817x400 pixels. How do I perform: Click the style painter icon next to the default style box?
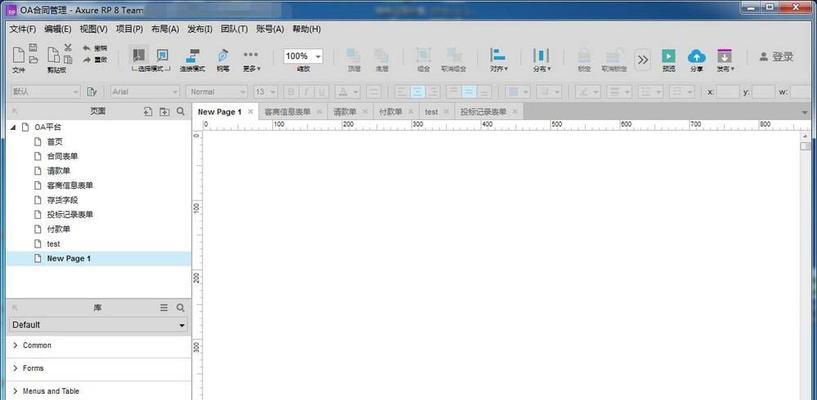click(x=92, y=92)
